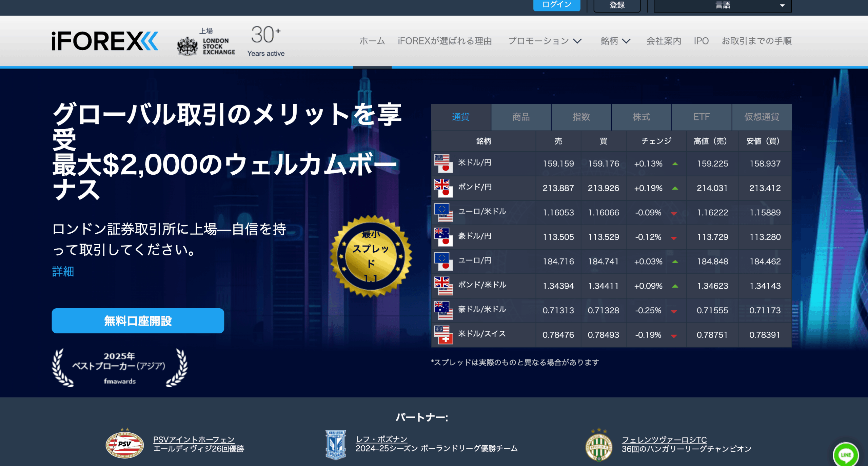The width and height of the screenshot is (868, 466).
Task: Click the gold 最小スプレッド badge
Action: [x=371, y=256]
